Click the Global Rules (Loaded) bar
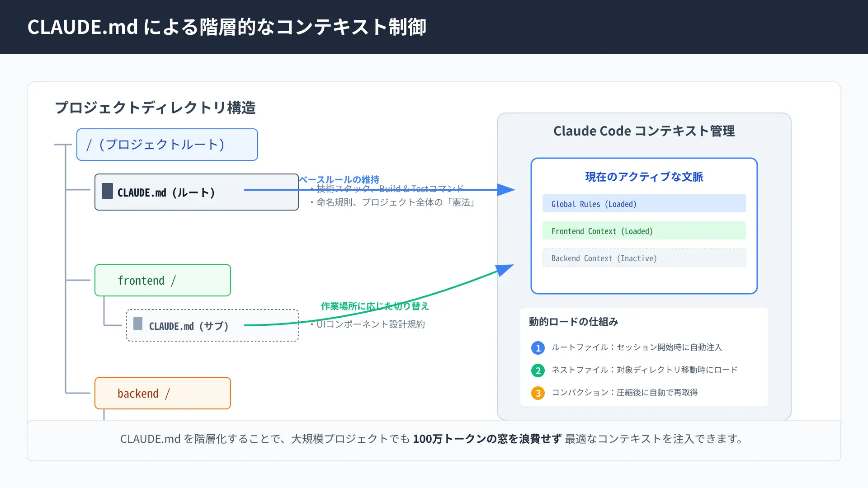This screenshot has width=868, height=488. coord(644,203)
